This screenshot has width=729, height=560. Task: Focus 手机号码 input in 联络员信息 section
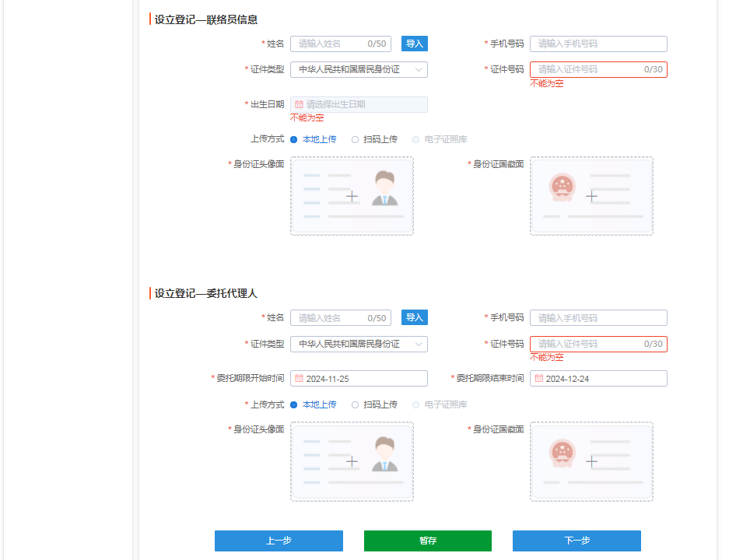[x=599, y=44]
